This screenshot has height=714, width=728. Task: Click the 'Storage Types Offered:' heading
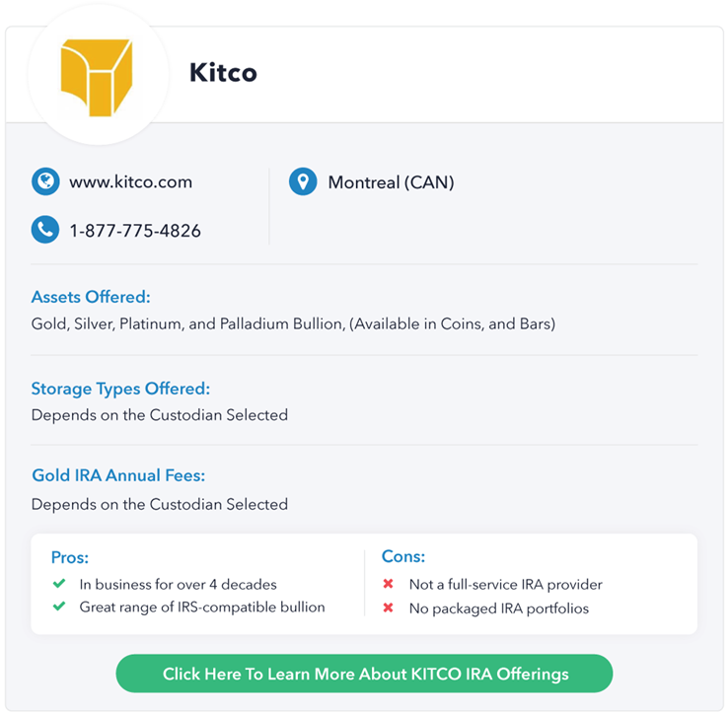[120, 389]
